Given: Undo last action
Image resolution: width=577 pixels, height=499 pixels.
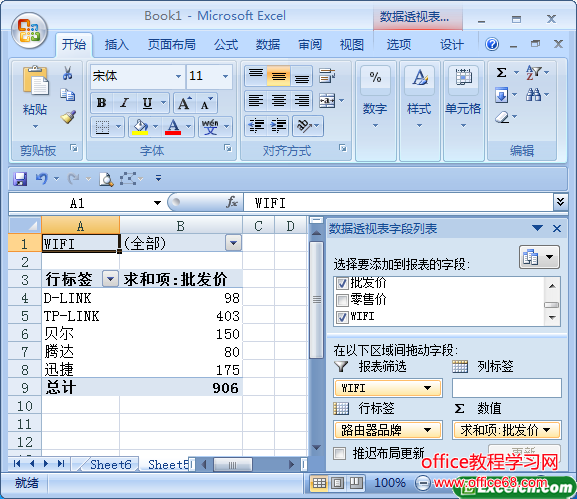Looking at the screenshot, I should coord(42,179).
